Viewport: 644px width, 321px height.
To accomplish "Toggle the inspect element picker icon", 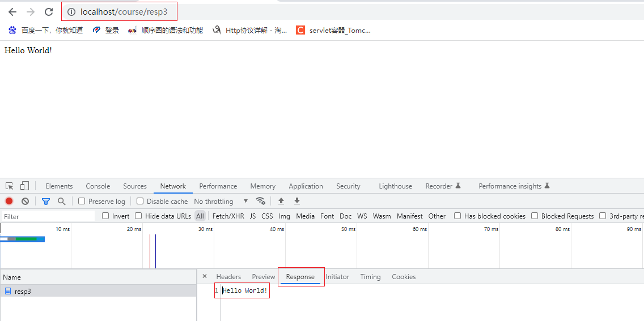I will pyautogui.click(x=10, y=186).
